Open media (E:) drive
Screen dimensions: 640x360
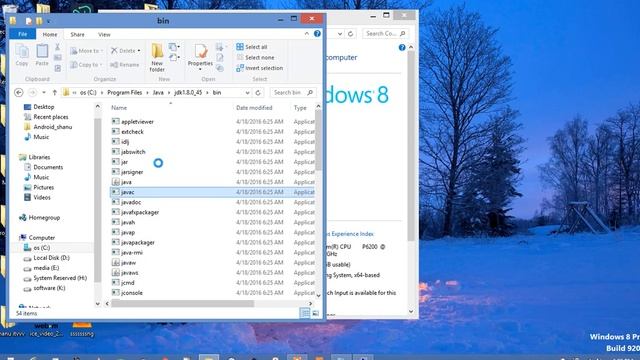(x=46, y=268)
